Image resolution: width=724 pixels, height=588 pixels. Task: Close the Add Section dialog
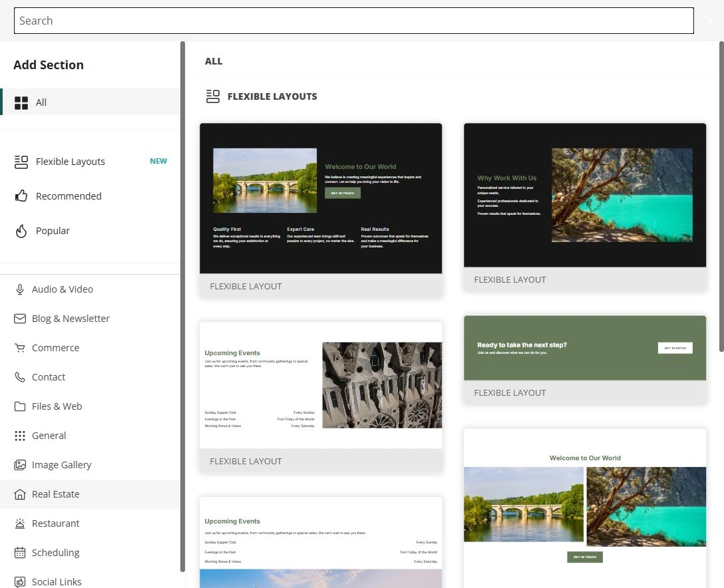[x=709, y=21]
